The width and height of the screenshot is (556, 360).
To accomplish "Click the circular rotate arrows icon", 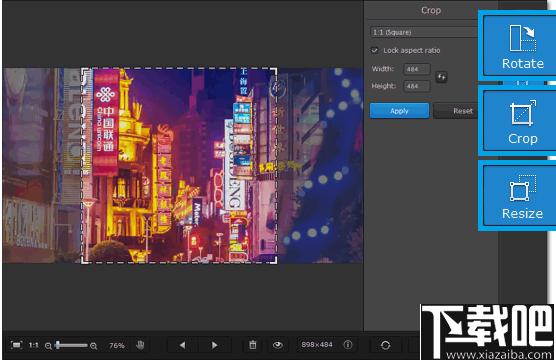I will coord(385,345).
